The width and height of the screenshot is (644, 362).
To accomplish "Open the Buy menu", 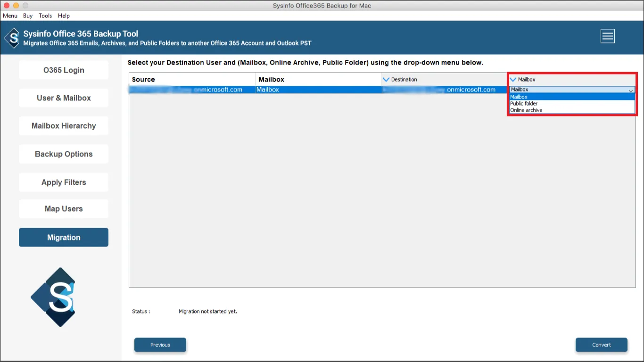I will [x=28, y=16].
